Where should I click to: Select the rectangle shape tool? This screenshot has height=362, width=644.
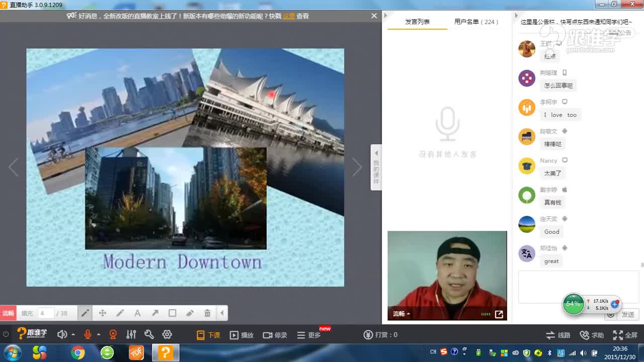click(x=173, y=313)
